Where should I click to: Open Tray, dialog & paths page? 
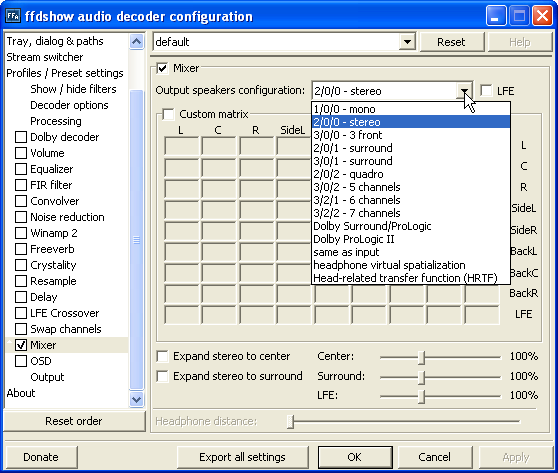(x=55, y=41)
